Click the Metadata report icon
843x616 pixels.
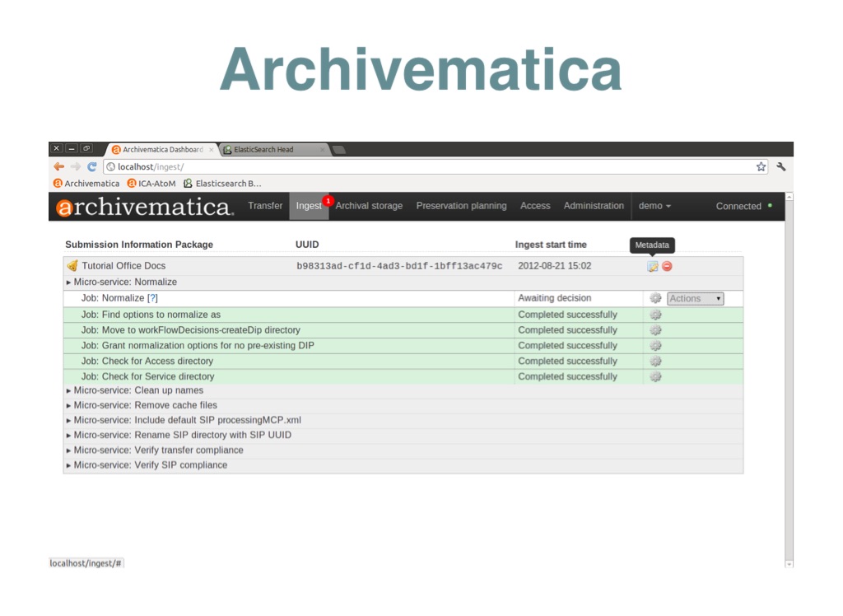pos(652,266)
